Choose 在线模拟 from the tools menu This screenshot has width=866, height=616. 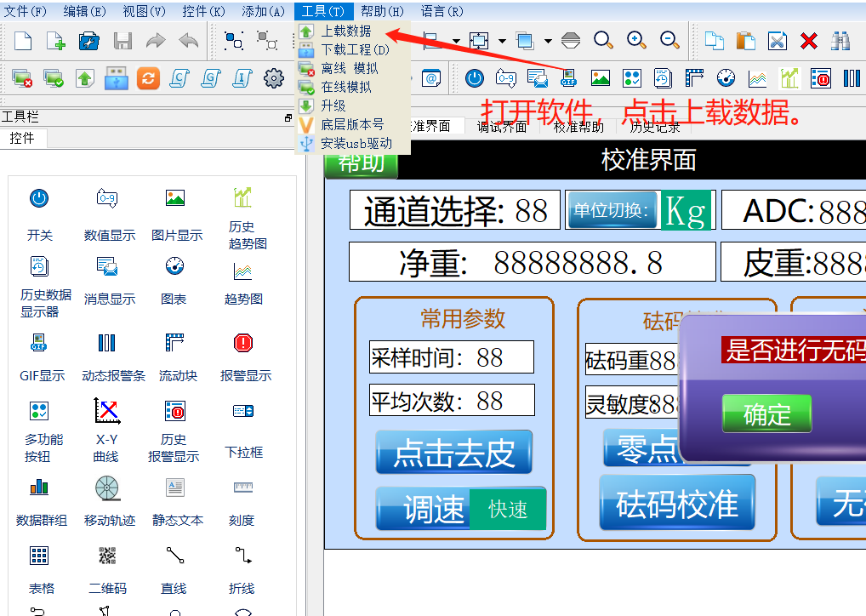(353, 88)
